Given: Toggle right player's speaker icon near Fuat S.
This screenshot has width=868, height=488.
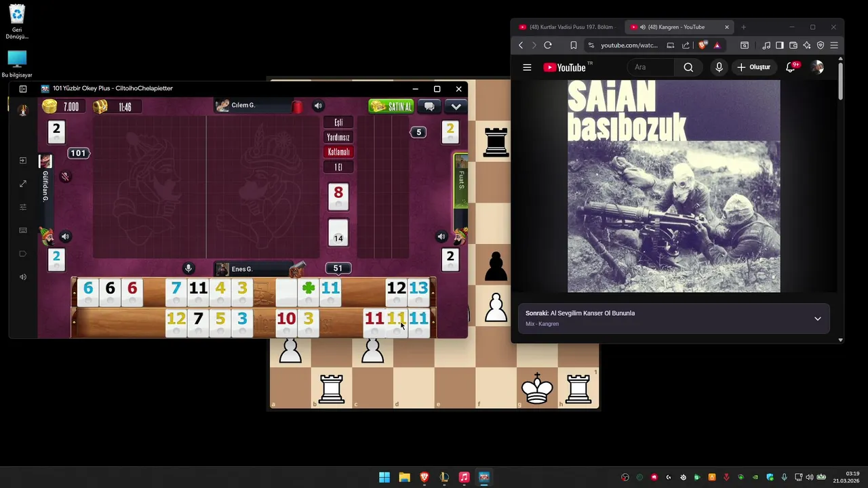Looking at the screenshot, I should [441, 237].
